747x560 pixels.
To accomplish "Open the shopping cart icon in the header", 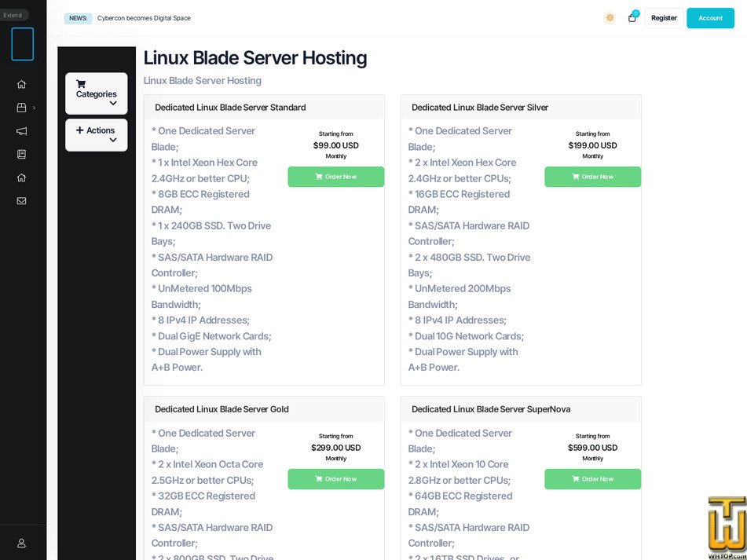I will point(632,18).
